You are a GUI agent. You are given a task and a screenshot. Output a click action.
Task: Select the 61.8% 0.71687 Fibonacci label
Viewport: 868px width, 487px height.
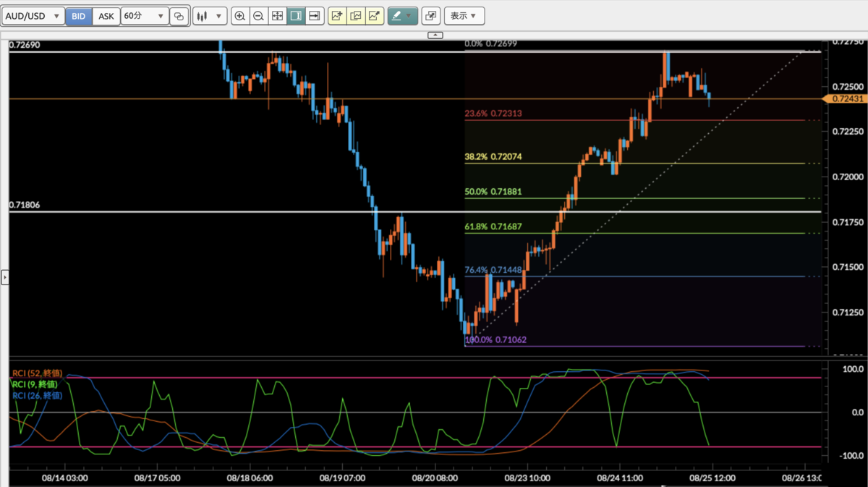pos(493,227)
